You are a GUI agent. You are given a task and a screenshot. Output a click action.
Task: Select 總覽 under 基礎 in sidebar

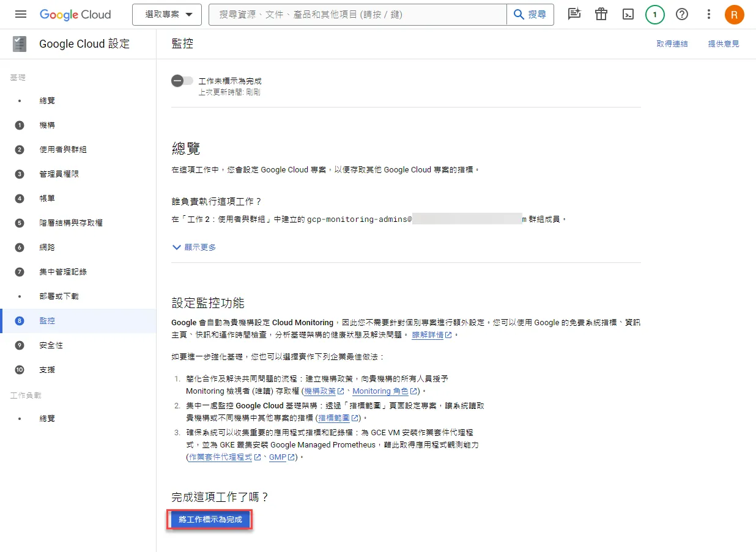point(78,101)
